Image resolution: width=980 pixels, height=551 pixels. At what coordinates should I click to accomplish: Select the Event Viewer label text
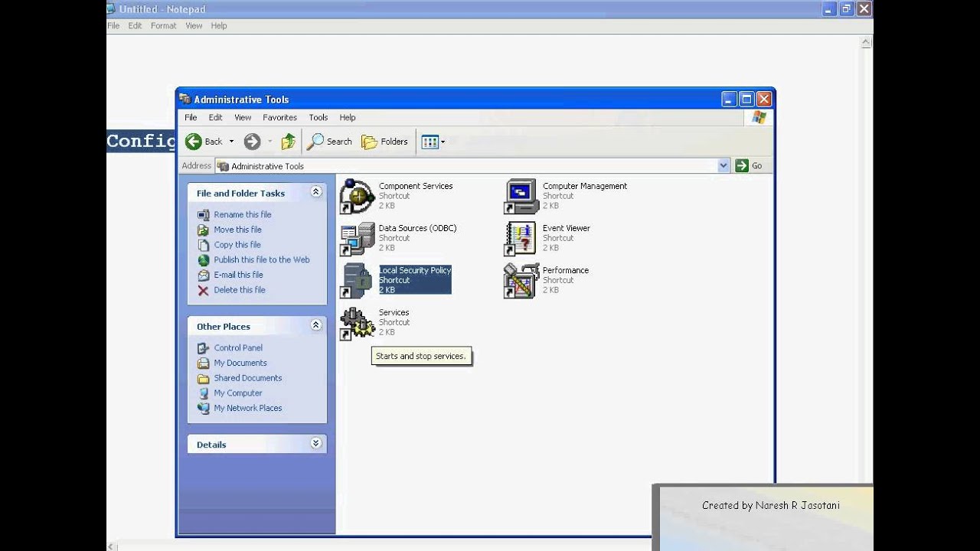566,228
